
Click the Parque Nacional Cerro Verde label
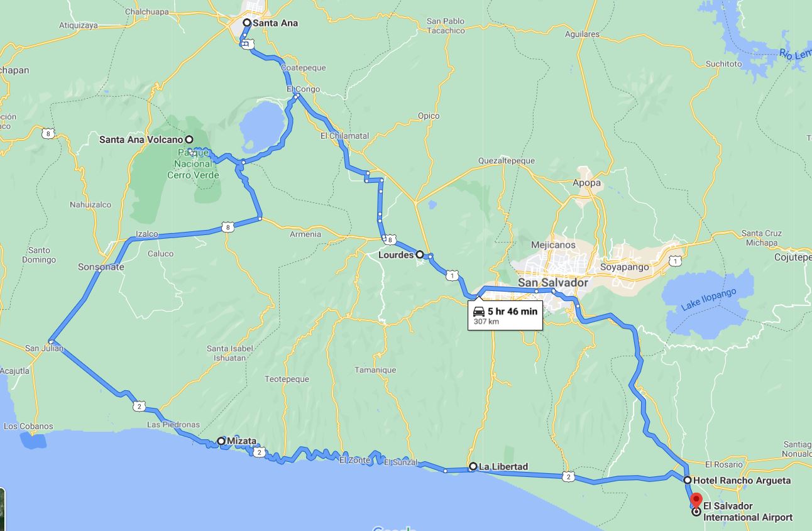pyautogui.click(x=194, y=164)
